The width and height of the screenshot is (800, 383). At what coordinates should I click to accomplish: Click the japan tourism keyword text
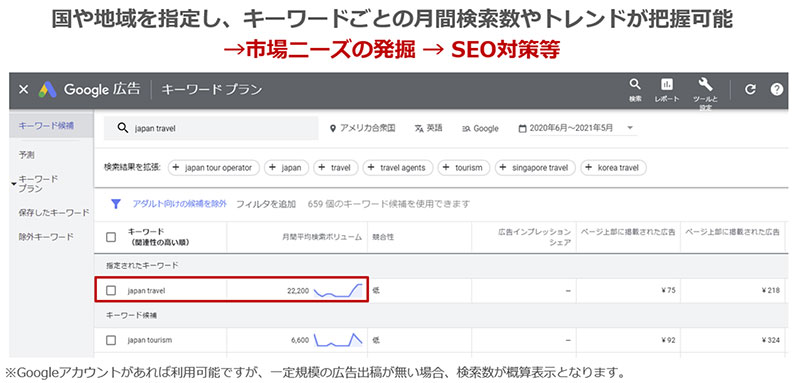149,340
